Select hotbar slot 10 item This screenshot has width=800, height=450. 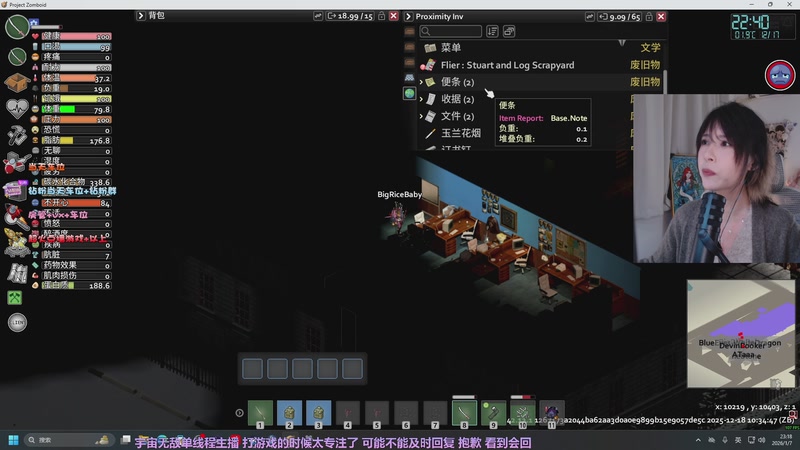click(522, 413)
